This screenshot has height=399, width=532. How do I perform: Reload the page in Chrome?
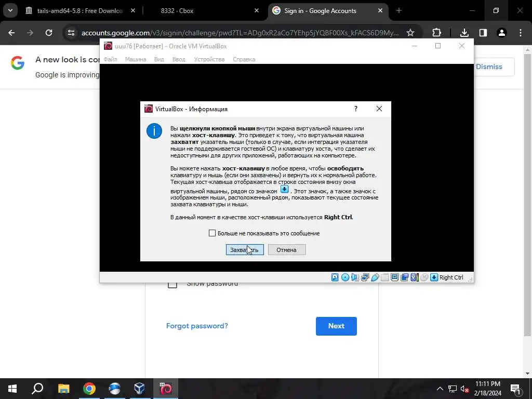(x=49, y=33)
